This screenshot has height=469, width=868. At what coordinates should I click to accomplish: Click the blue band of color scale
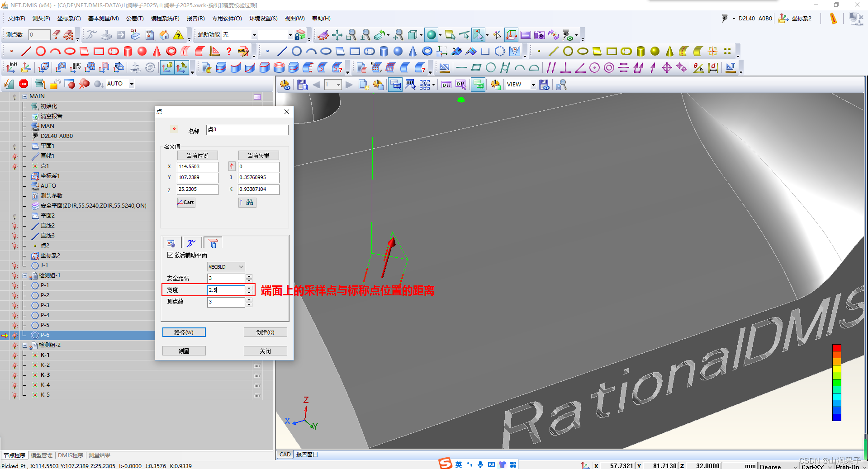click(x=836, y=417)
